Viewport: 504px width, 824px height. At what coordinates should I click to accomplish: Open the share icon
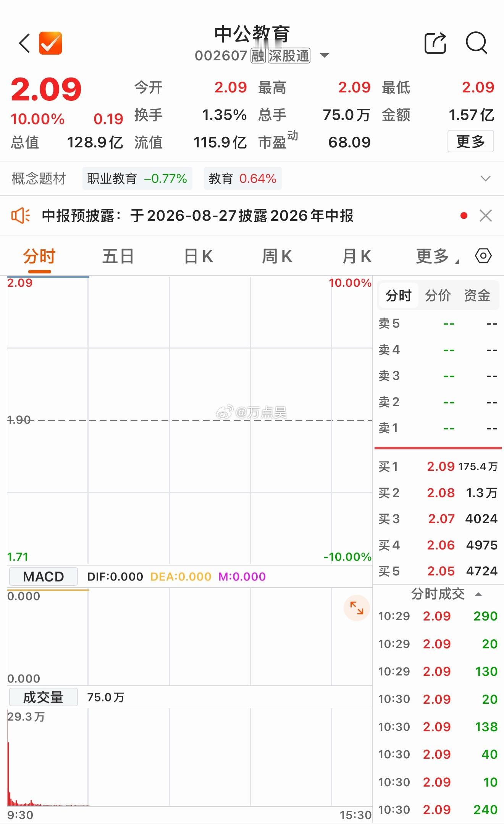tap(435, 43)
